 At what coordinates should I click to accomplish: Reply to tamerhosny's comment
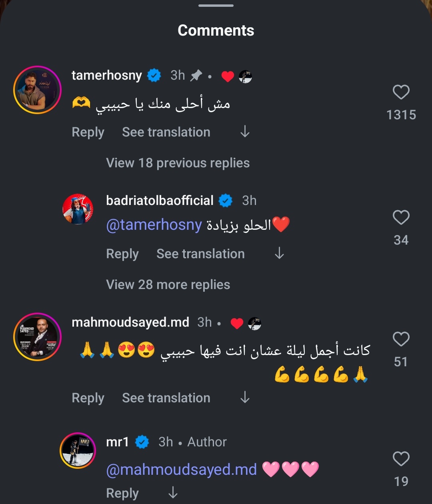[x=88, y=132]
